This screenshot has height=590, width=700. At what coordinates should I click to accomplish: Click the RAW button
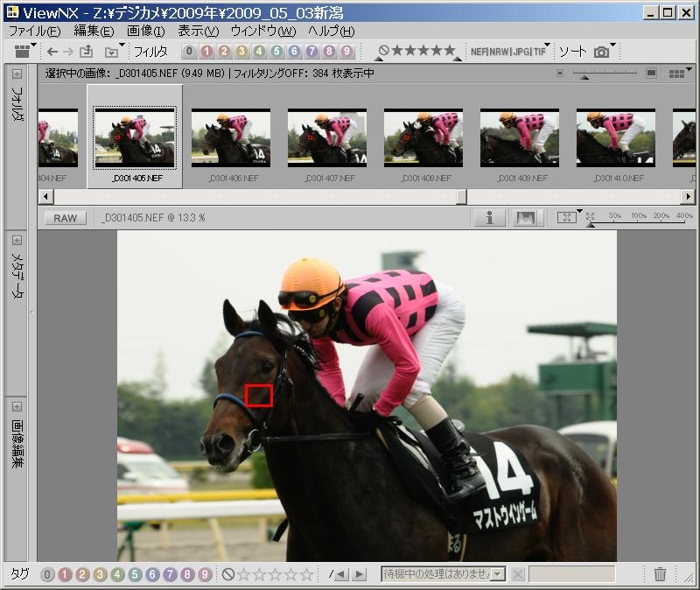(65, 218)
